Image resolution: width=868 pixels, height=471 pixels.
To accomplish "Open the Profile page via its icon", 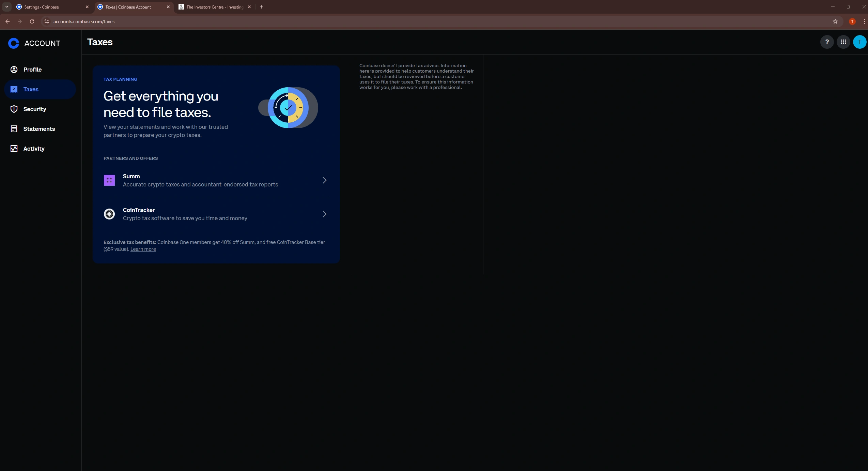I will click(x=14, y=70).
